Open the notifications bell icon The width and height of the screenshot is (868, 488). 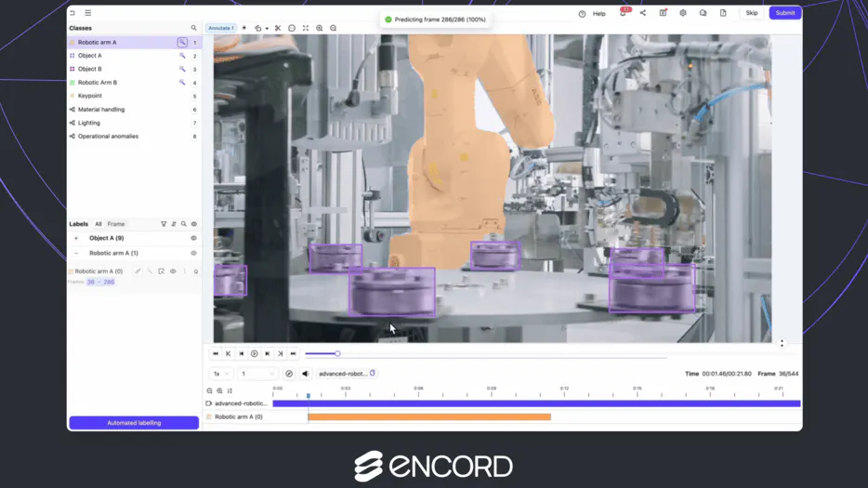tap(624, 13)
